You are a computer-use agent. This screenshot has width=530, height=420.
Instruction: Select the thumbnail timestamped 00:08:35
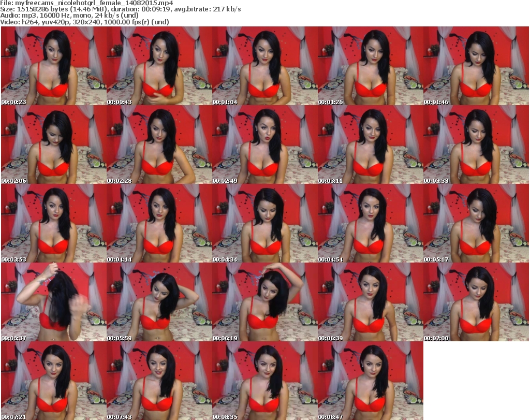(x=265, y=381)
